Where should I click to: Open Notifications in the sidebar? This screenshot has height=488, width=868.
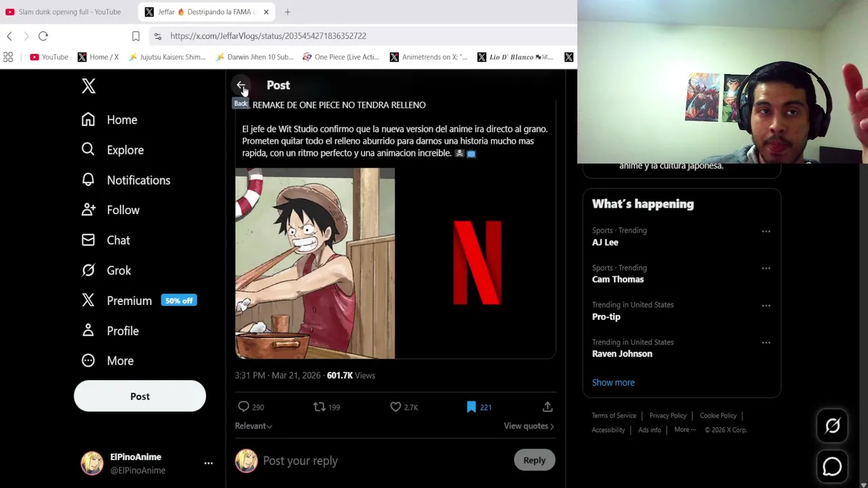tap(125, 180)
